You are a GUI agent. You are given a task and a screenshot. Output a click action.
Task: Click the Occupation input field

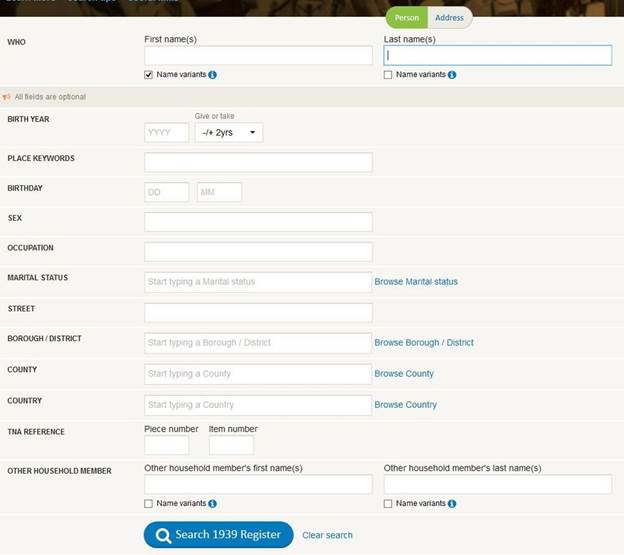tap(258, 252)
